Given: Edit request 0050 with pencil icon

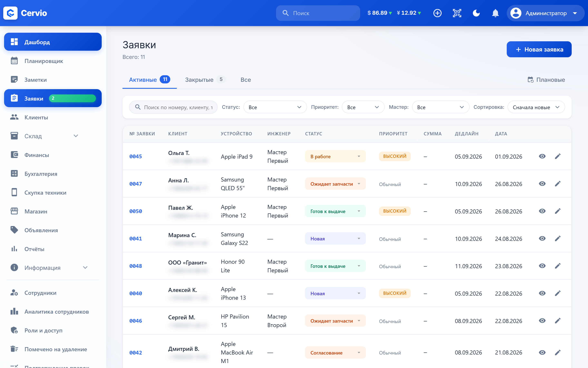Looking at the screenshot, I should tap(558, 211).
